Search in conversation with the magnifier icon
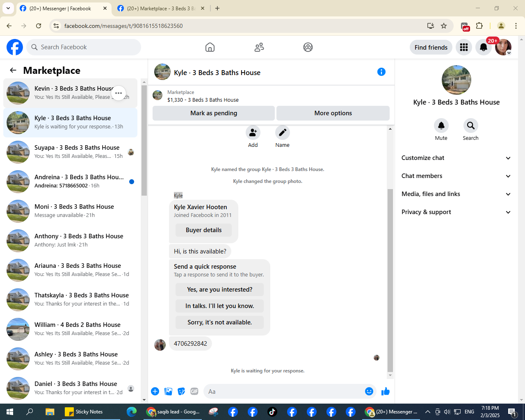Screen dimensions: 525x420 point(471,126)
